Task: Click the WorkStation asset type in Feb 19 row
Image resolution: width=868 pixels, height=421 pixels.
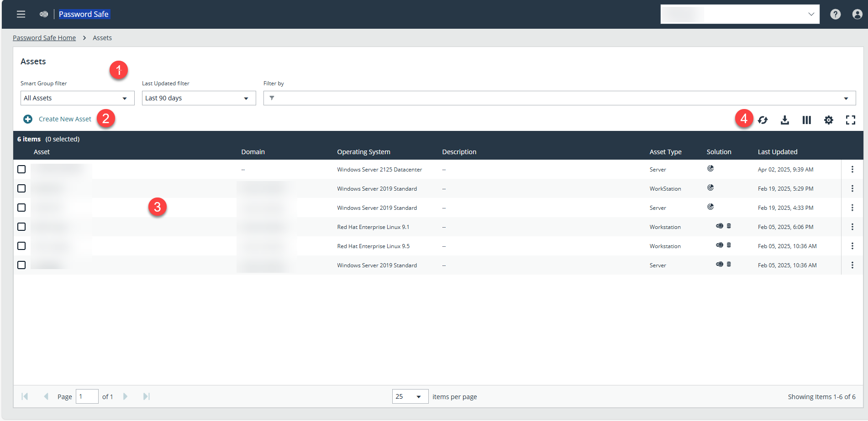Action: pyautogui.click(x=665, y=189)
